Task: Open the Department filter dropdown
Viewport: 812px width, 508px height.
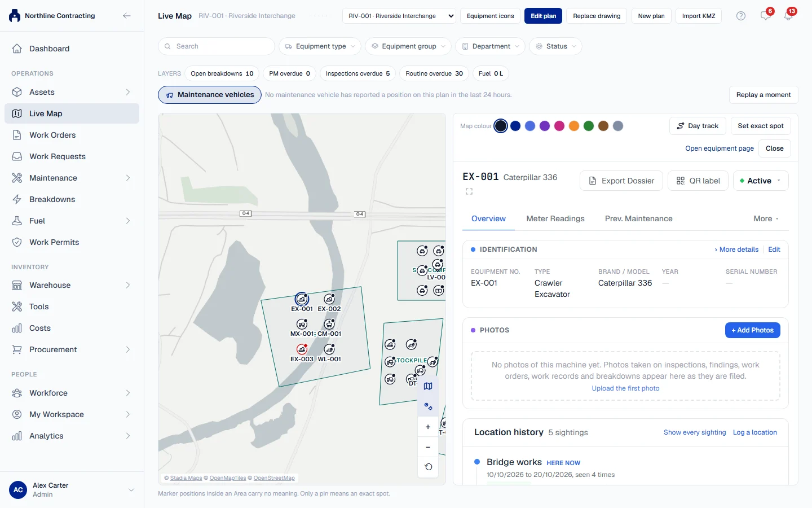Action: [x=490, y=46]
